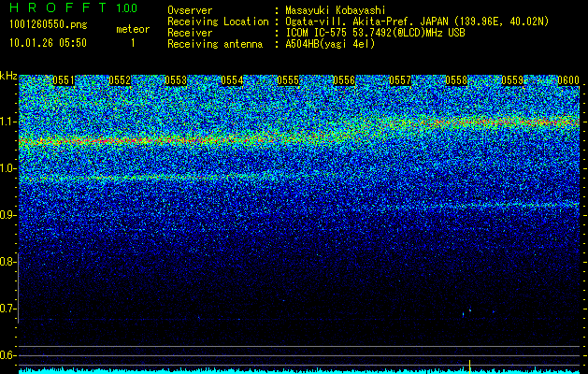Click the meteor echo dots near 0.7 kHz
Viewport: 588px width, 374px height.
pyautogui.click(x=466, y=312)
